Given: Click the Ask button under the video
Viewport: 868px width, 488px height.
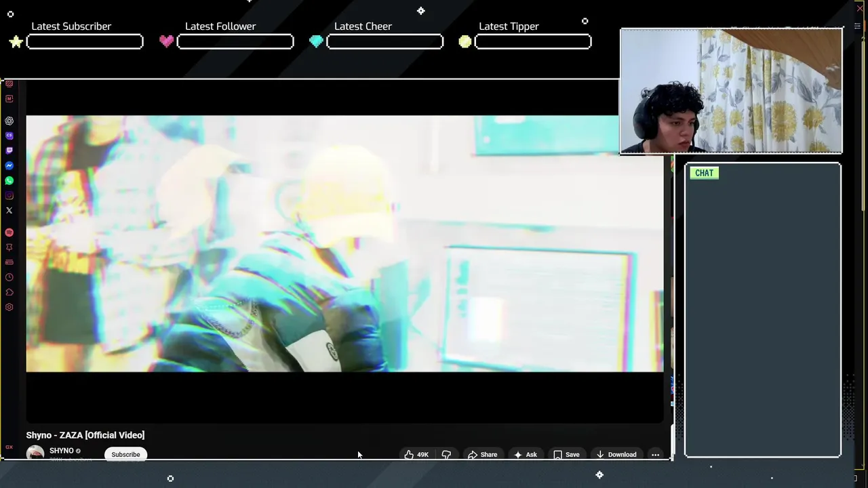Looking at the screenshot, I should point(526,454).
